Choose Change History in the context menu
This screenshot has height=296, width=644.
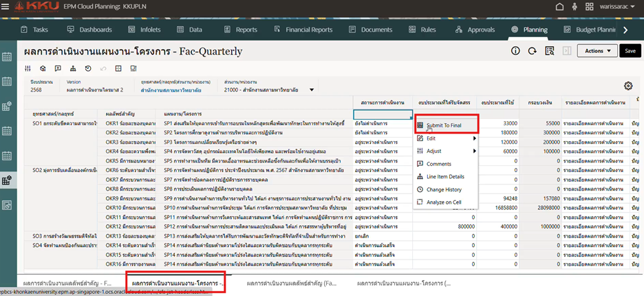[446, 189]
